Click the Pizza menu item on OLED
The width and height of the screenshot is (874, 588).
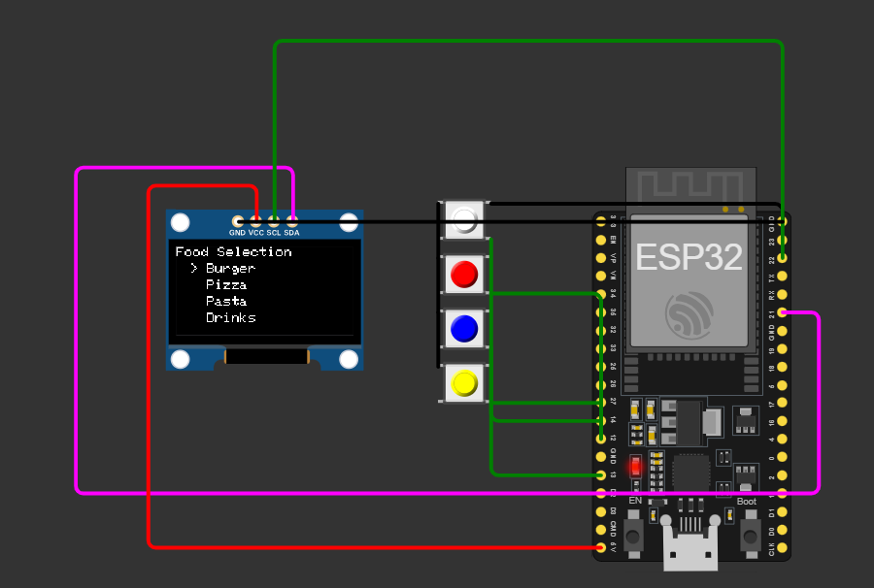click(225, 284)
